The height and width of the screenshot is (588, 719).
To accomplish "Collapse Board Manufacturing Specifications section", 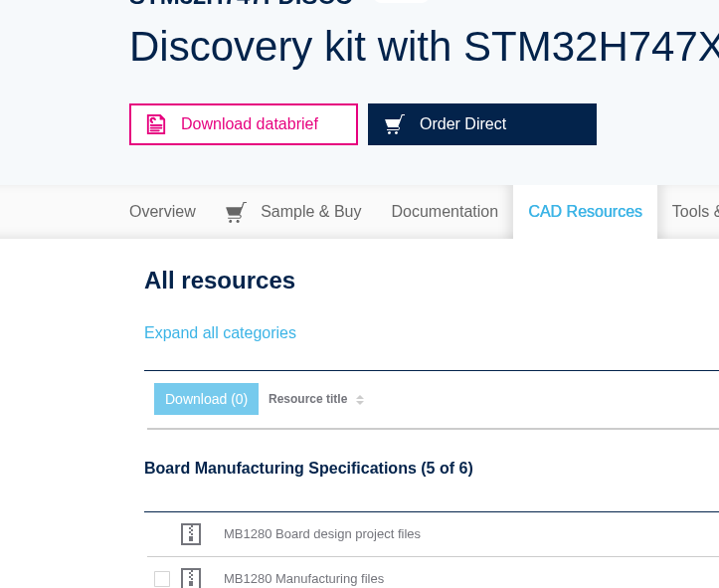I will [308, 468].
